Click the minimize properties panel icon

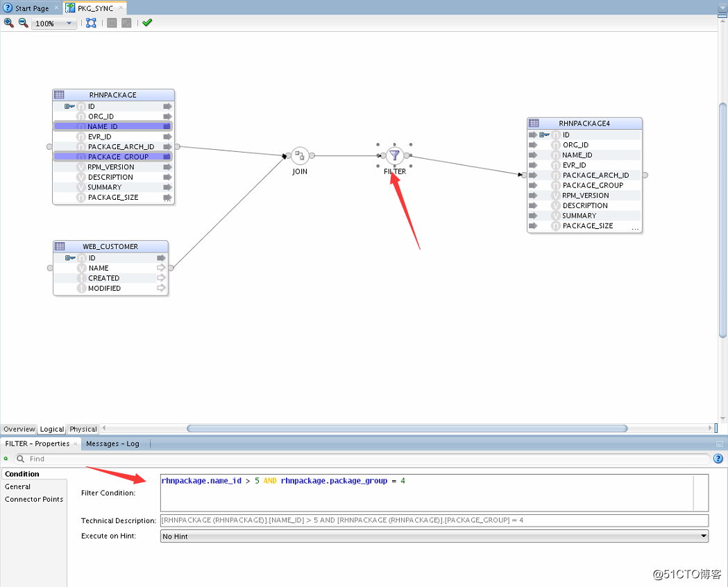[x=720, y=444]
